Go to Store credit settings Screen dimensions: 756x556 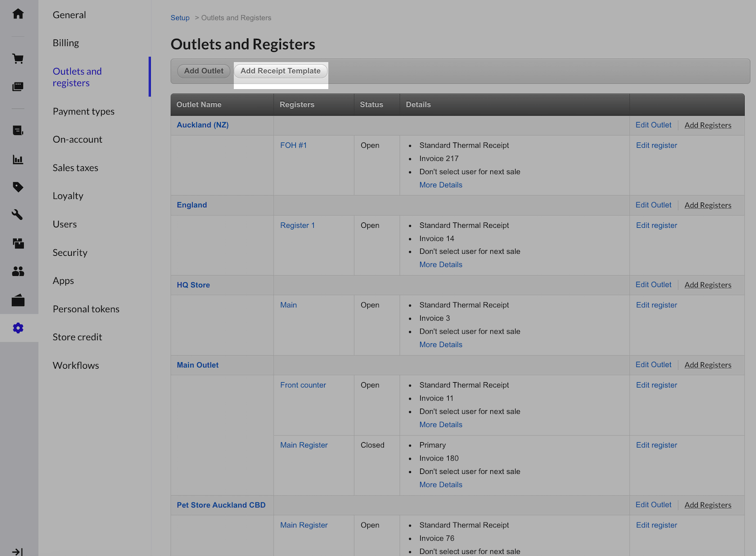point(77,337)
